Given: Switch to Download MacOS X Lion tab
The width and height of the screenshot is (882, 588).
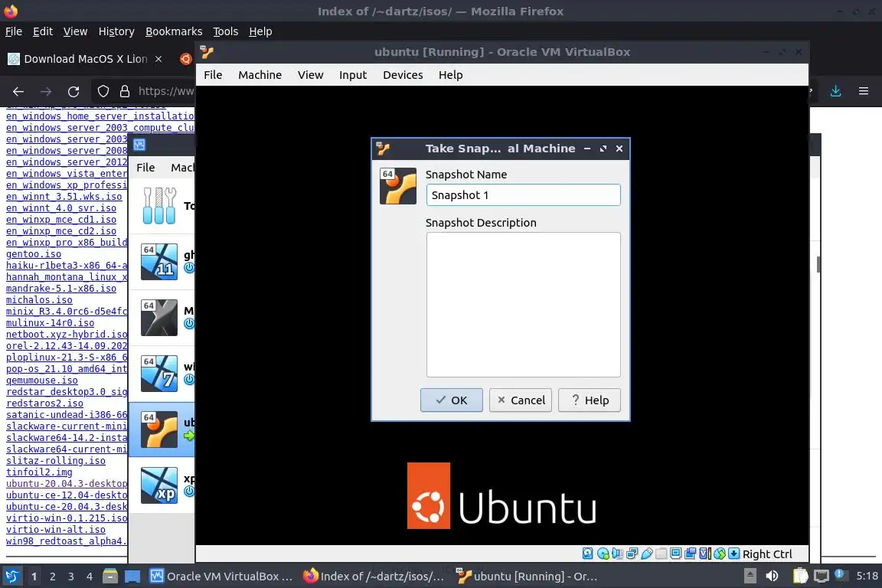Looking at the screenshot, I should (x=86, y=59).
